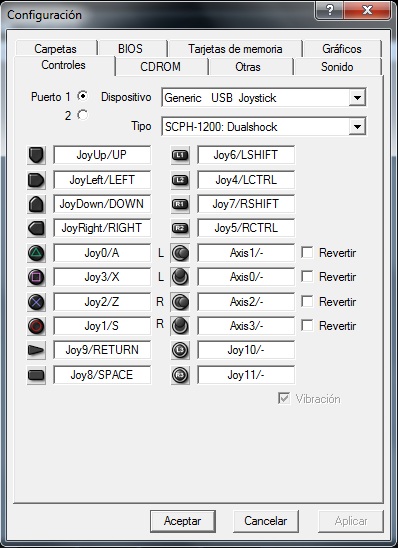This screenshot has width=398, height=548.
Task: Expand the Tipo controller dropdown
Action: (357, 127)
